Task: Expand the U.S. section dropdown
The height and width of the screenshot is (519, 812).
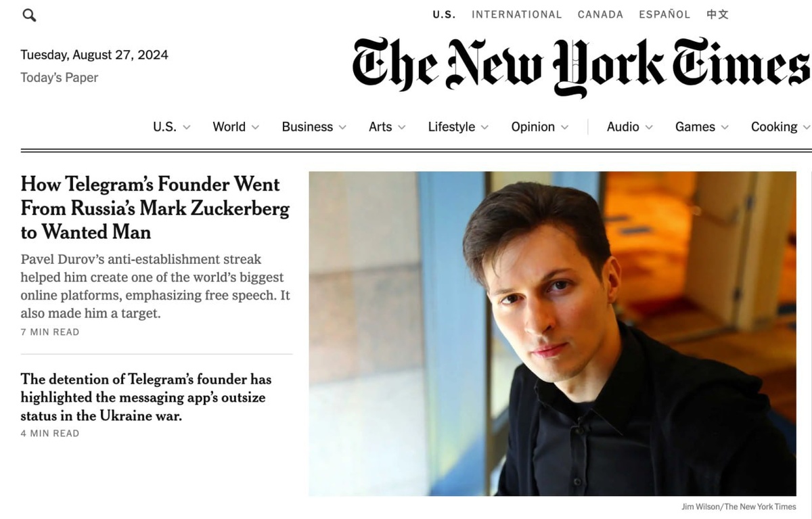Action: click(172, 127)
